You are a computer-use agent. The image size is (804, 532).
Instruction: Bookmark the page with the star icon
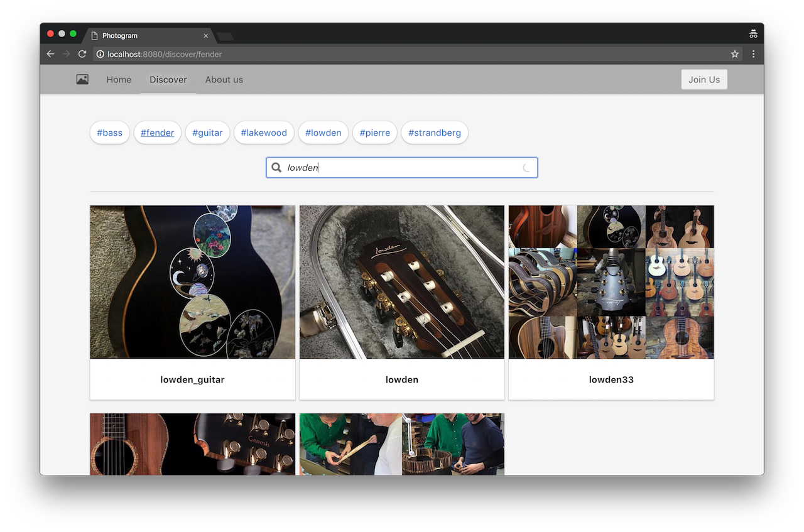pos(735,54)
